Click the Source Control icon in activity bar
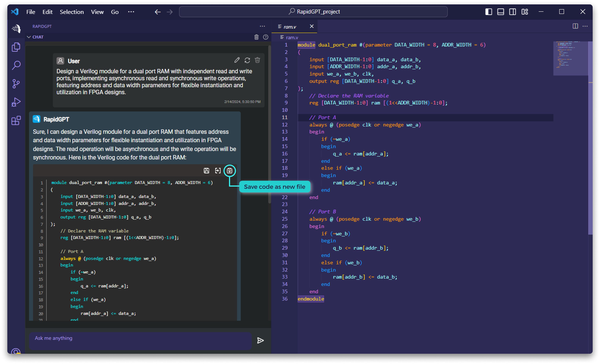The image size is (600, 364). click(16, 83)
